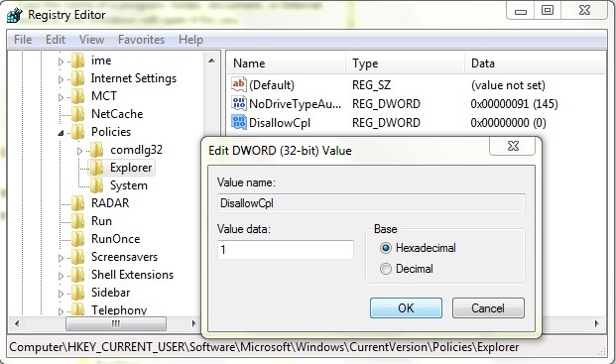Click the Screensavers folder icon
Screen dimensions: 616x364
pyautogui.click(x=77, y=257)
